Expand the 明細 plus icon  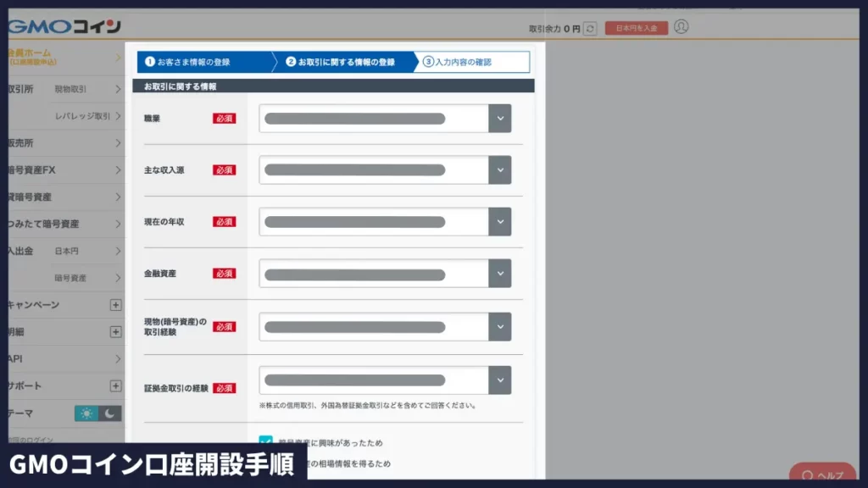115,332
